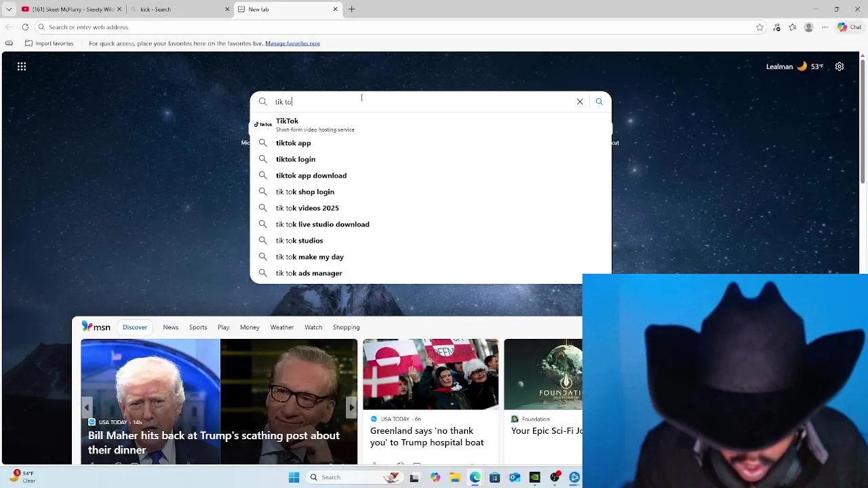868x488 pixels.
Task: Click 'Import favorites' in the favorites bar
Action: click(x=49, y=43)
